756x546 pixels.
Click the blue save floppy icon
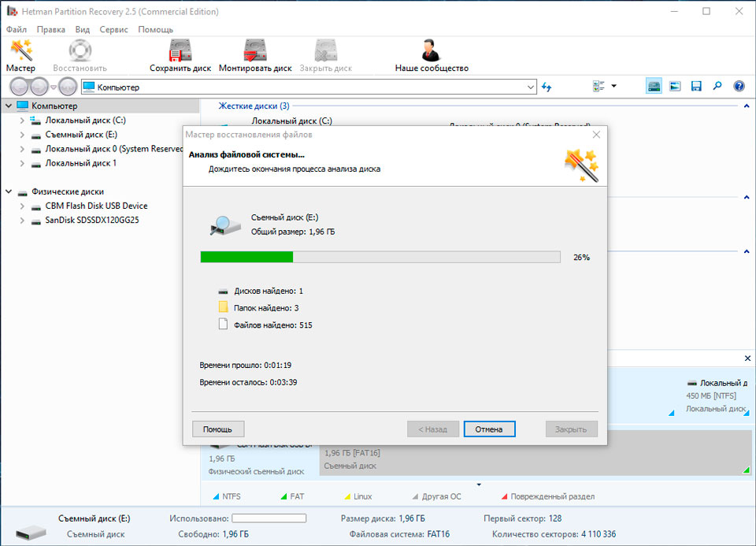[696, 87]
